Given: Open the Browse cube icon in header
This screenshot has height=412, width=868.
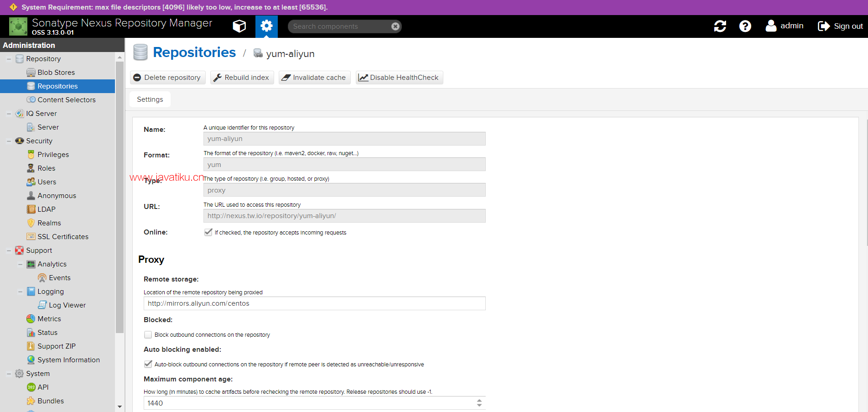Looking at the screenshot, I should pyautogui.click(x=239, y=26).
